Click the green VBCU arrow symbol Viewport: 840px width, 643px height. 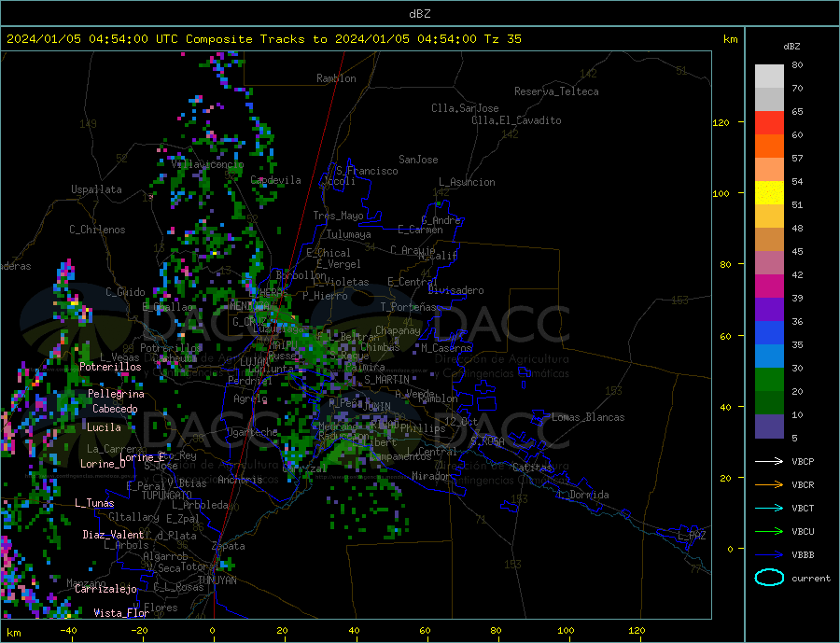[x=769, y=532]
